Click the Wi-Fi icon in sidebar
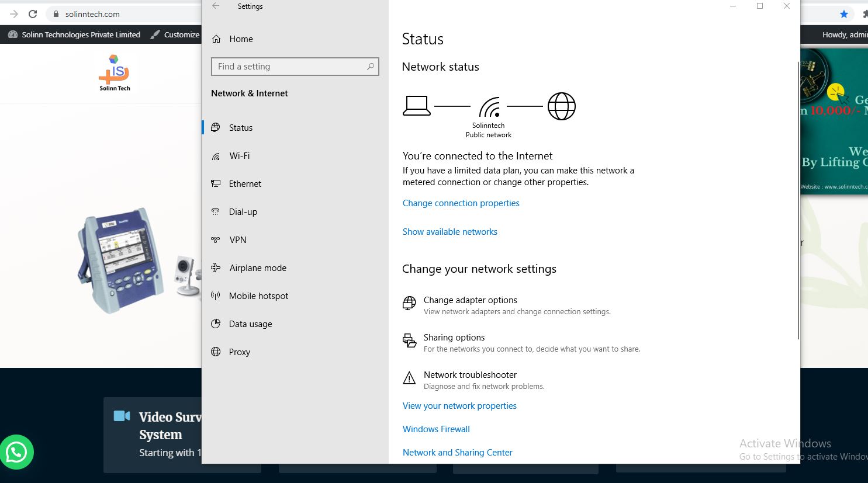Screen dimensions: 868x483 (216, 156)
